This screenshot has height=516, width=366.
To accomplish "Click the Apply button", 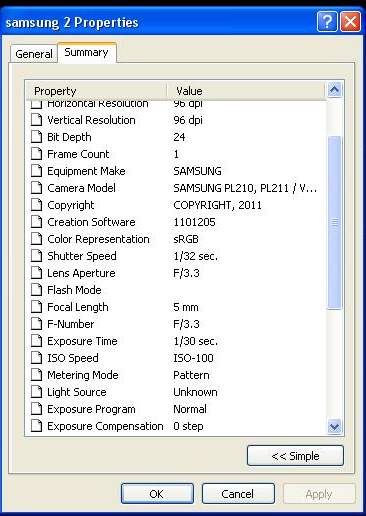I will point(319,494).
